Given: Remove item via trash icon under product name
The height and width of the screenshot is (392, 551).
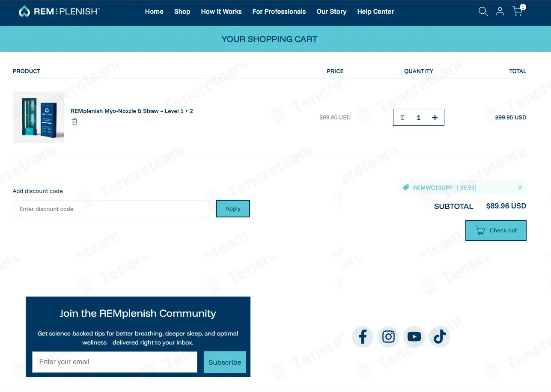Looking at the screenshot, I should tap(74, 122).
